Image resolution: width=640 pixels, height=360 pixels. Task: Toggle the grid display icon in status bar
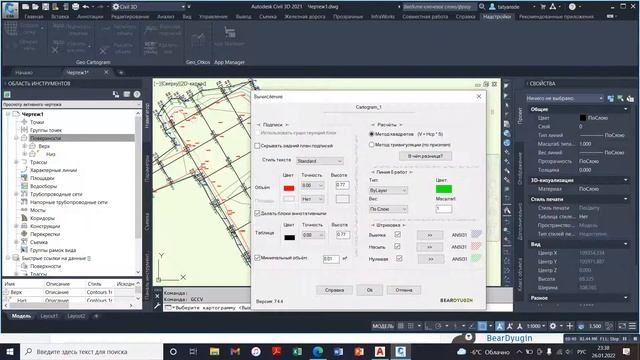[401, 326]
